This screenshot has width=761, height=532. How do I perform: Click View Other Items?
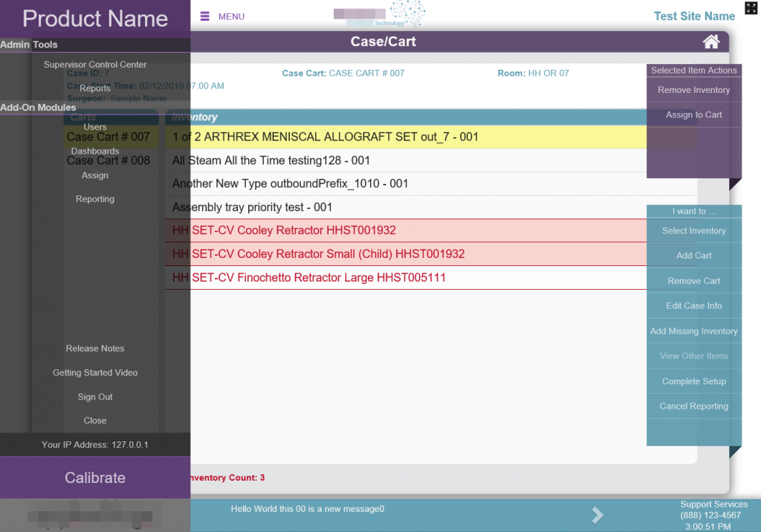click(693, 357)
